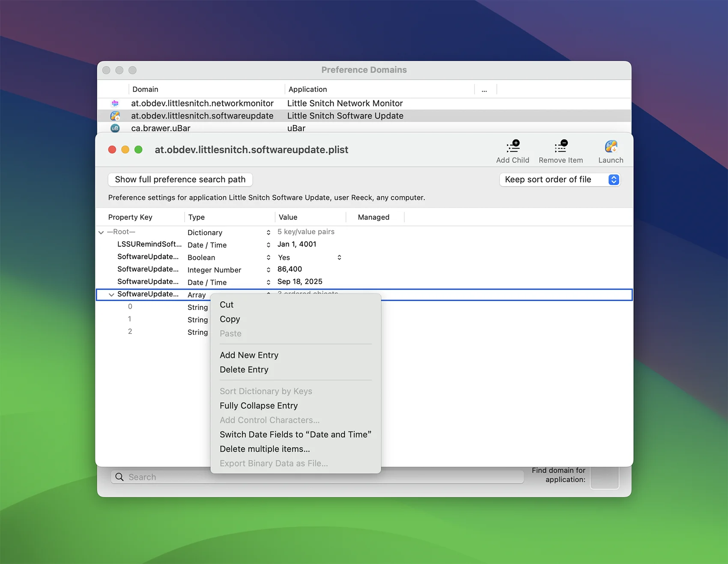Click the Jan 1, 4001 value
The height and width of the screenshot is (564, 728).
tap(297, 244)
